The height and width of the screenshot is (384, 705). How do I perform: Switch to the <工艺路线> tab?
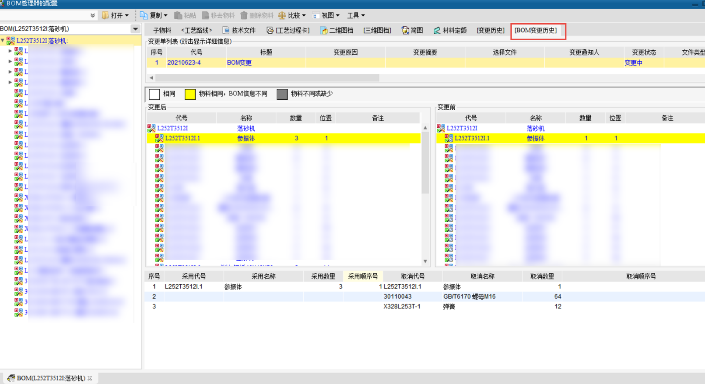point(196,30)
